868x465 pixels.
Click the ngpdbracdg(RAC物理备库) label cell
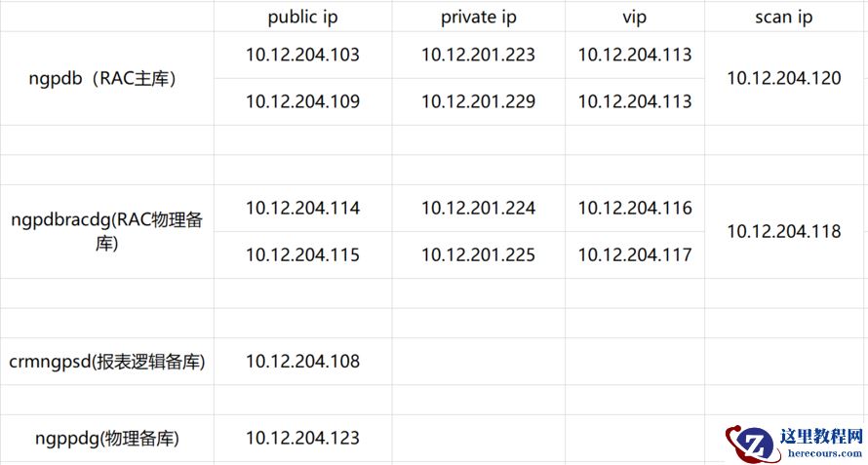(106, 232)
